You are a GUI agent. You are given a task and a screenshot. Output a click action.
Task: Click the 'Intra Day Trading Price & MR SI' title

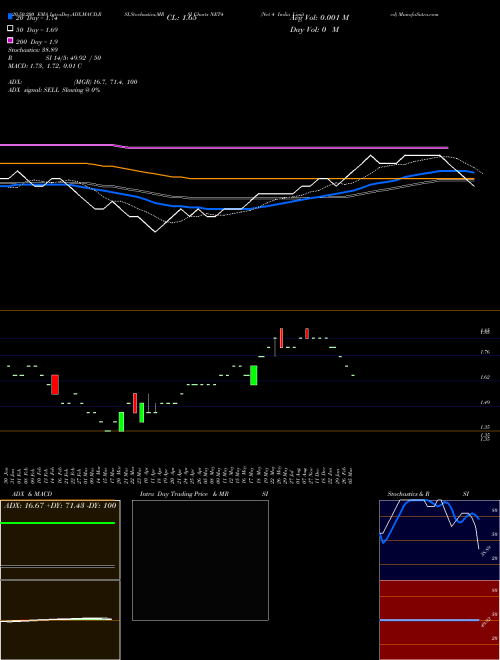pyautogui.click(x=204, y=494)
